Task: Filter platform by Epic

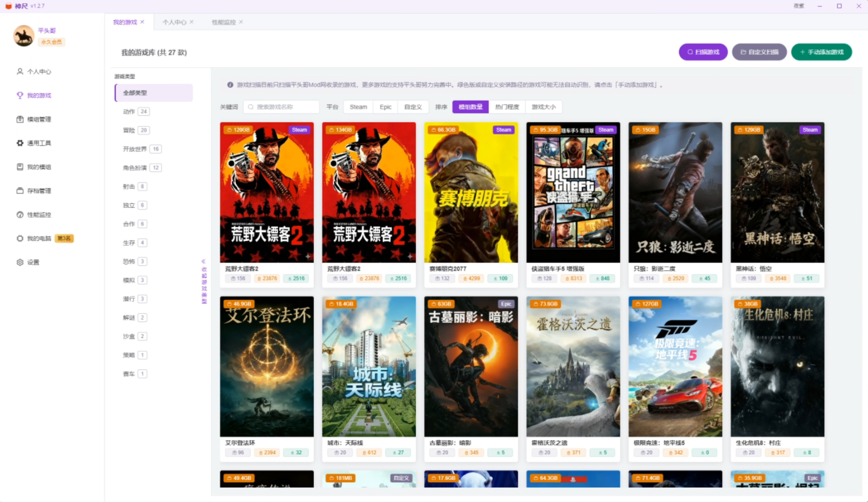Action: point(385,107)
